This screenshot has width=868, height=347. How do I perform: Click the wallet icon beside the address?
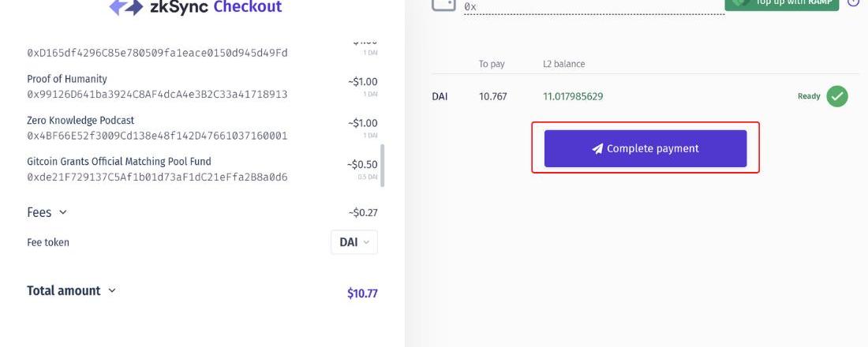(x=444, y=4)
